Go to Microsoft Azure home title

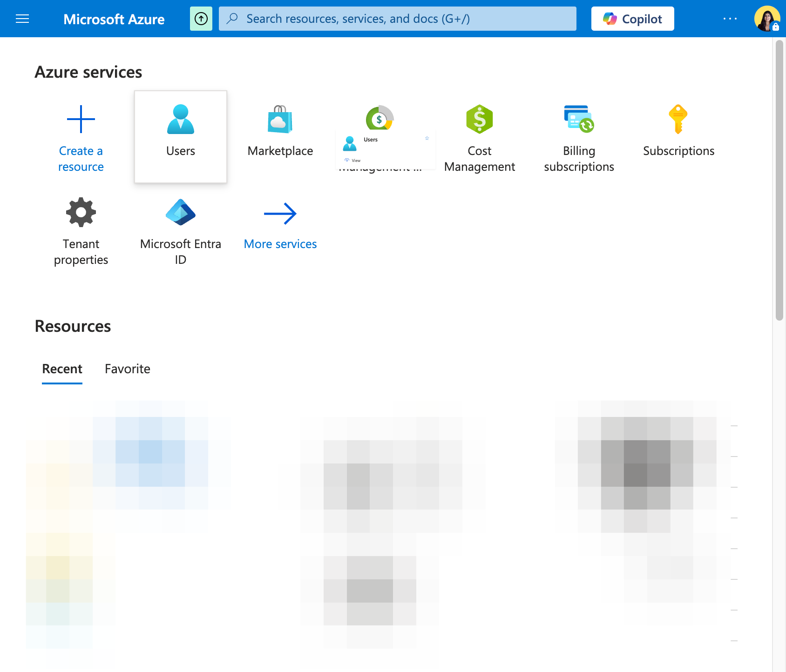114,19
